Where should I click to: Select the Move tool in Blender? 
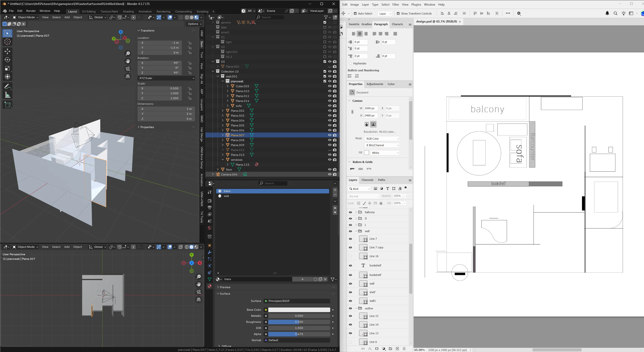click(7, 51)
